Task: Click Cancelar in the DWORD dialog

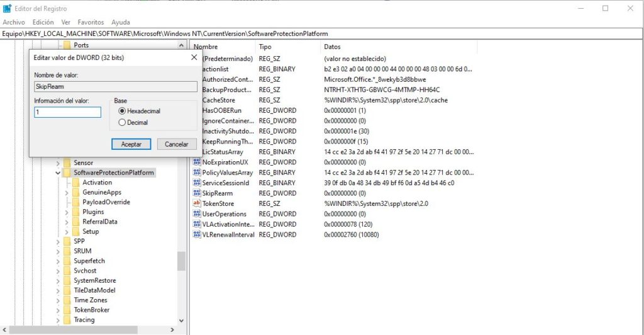Action: tap(177, 144)
